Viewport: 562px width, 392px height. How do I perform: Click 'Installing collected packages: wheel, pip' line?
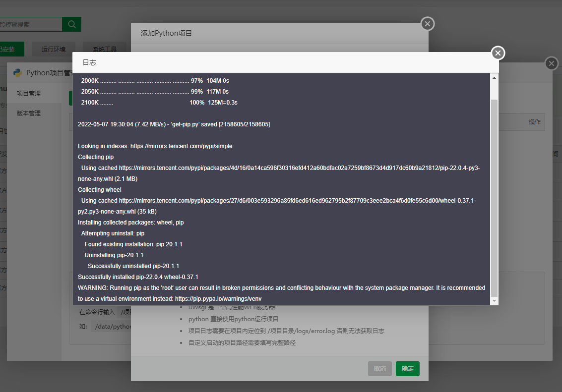click(131, 223)
